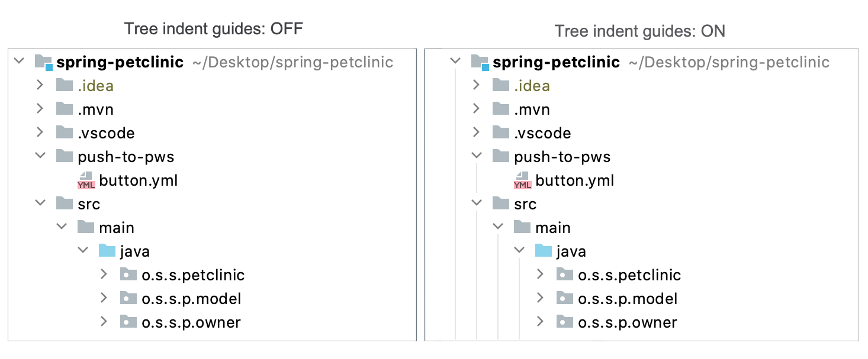Select o.s.s.p.owner item in right tree
Viewport: 868px width, 359px height.
628,322
